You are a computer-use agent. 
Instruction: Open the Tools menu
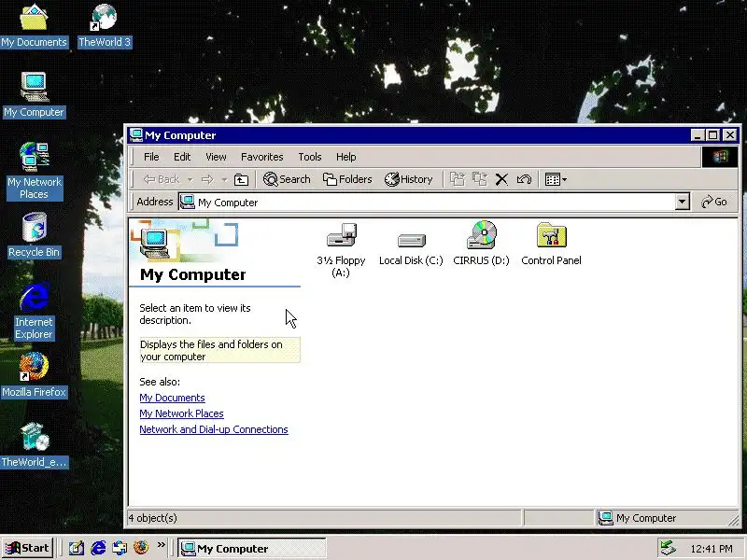click(x=310, y=157)
